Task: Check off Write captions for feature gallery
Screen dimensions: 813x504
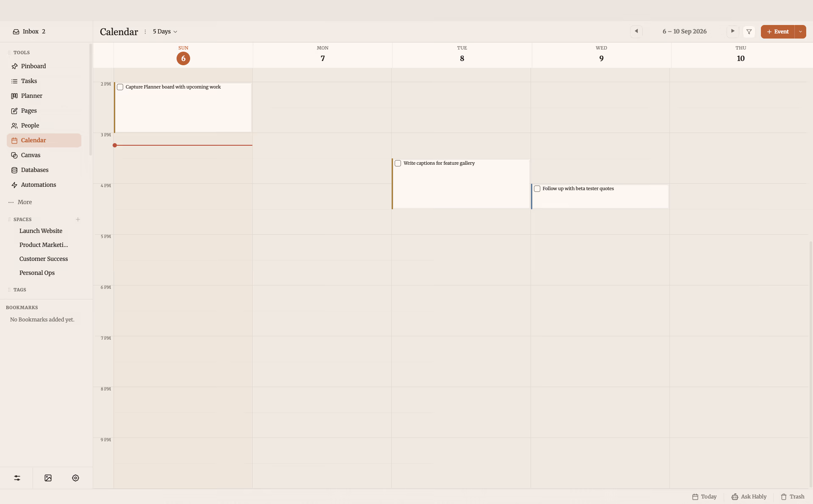Action: (x=398, y=163)
